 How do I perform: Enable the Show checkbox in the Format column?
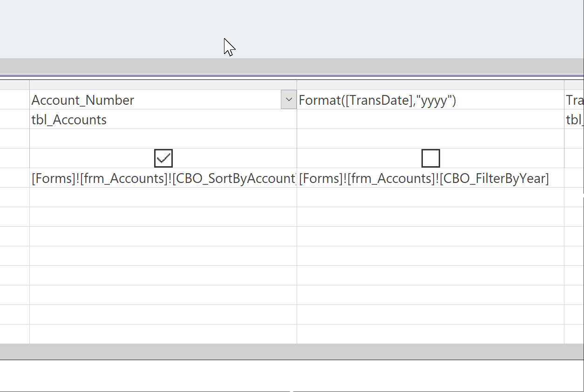coord(430,158)
